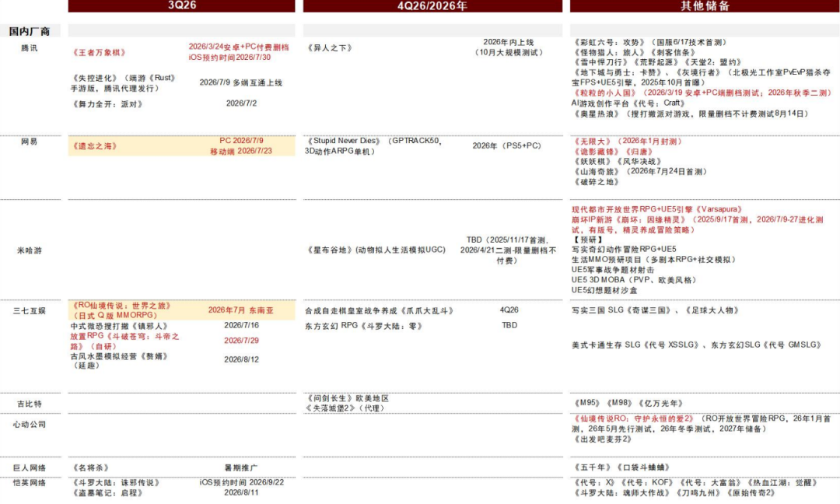
Task: Click the "东方玄幻 RPG《斗罗大陆：零》" line
Action: [364, 326]
